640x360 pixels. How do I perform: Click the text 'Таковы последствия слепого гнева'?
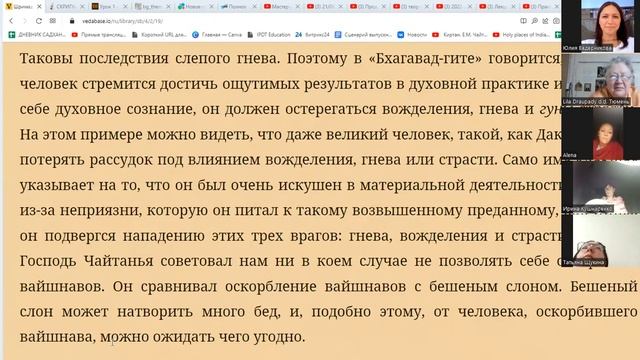click(149, 58)
